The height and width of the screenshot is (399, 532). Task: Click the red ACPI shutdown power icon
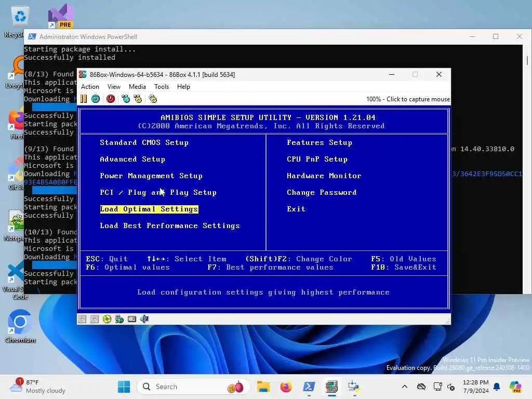click(x=111, y=99)
